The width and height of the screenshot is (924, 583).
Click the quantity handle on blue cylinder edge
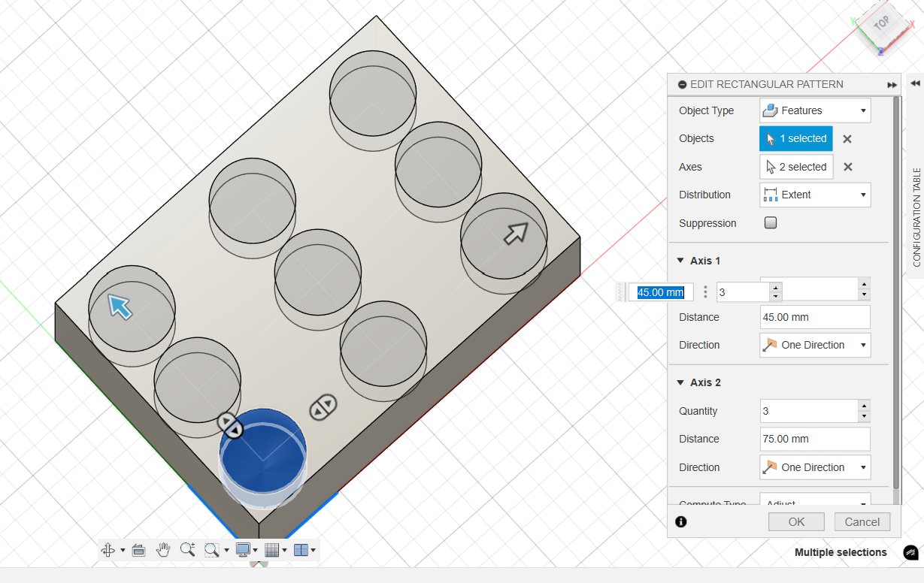click(x=231, y=425)
